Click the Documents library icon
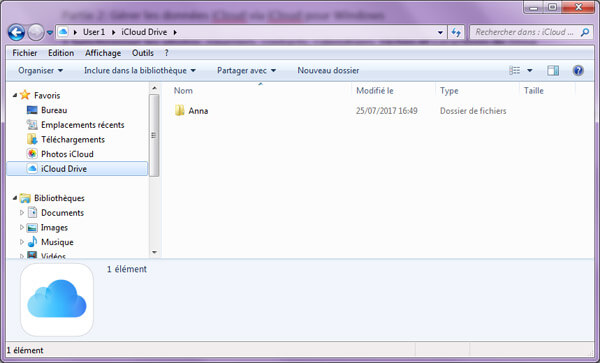This screenshot has width=600, height=363. 32,213
